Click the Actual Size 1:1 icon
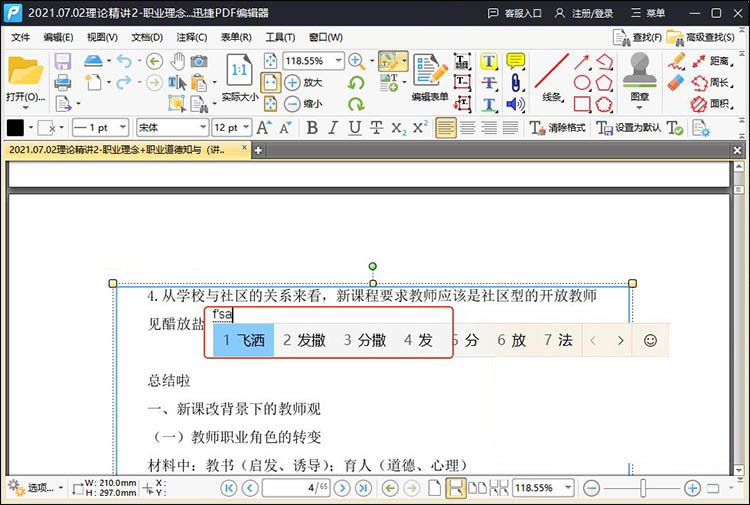The image size is (750, 505). coord(239,71)
